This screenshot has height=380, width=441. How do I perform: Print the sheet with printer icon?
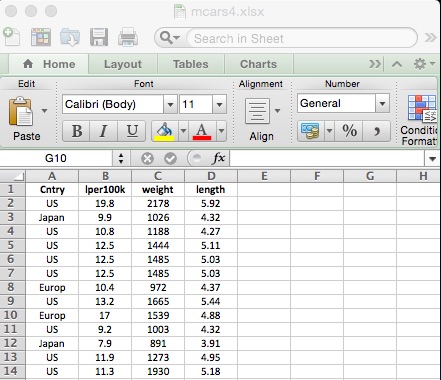(128, 37)
